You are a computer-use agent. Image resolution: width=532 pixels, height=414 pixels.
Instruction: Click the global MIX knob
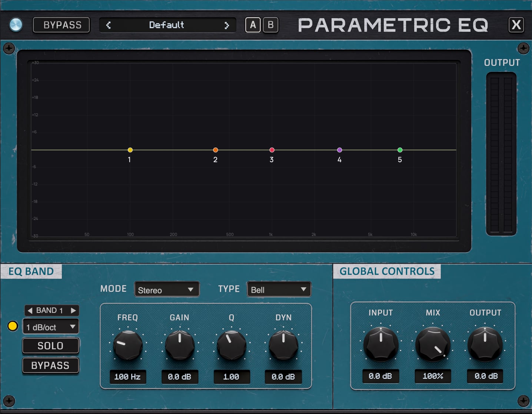point(433,344)
